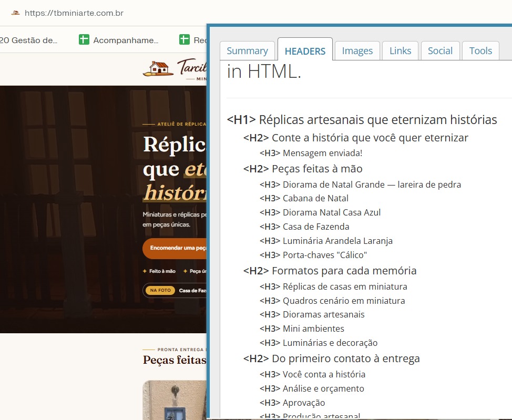Screen dimensions: 512x420
Task: Open the Links tab
Action: [400, 51]
